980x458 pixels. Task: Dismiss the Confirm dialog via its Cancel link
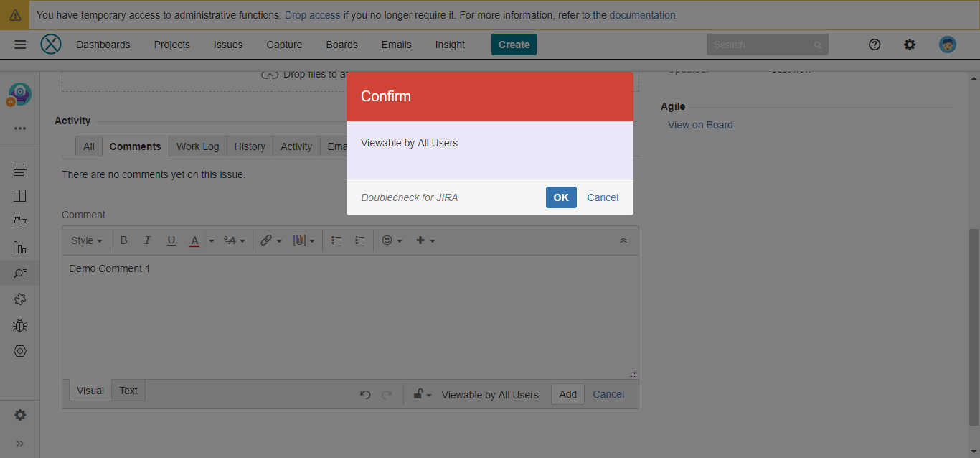point(603,197)
